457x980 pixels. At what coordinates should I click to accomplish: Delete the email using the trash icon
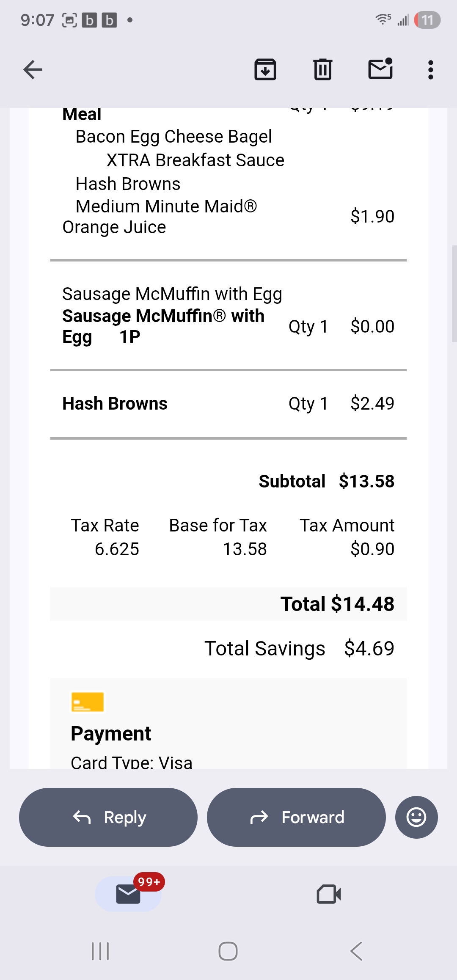pyautogui.click(x=323, y=70)
